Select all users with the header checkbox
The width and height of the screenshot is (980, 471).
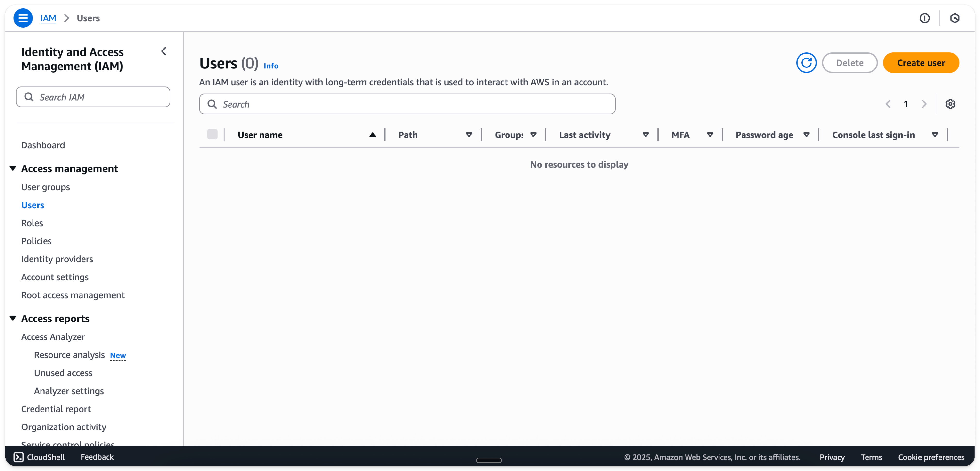click(x=212, y=134)
